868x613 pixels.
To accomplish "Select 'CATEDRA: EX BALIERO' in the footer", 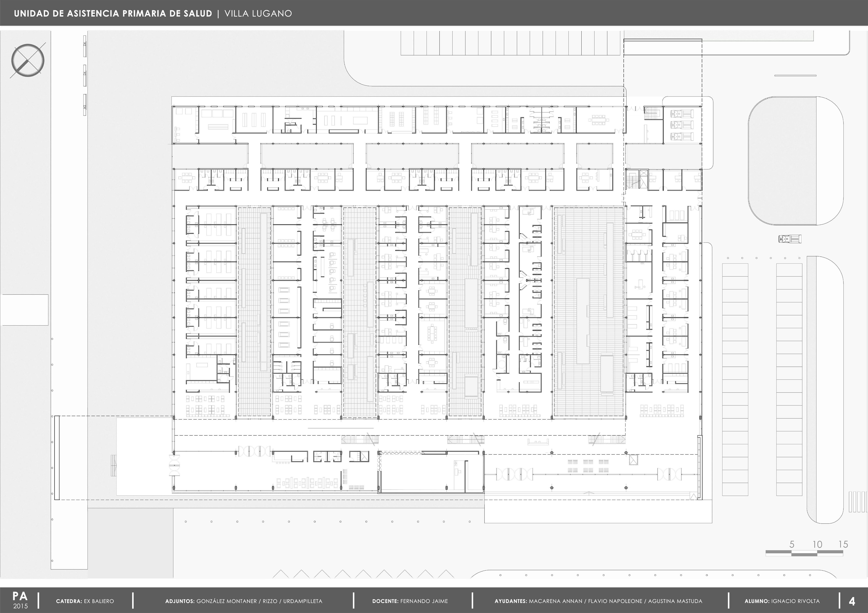I will pos(85,601).
